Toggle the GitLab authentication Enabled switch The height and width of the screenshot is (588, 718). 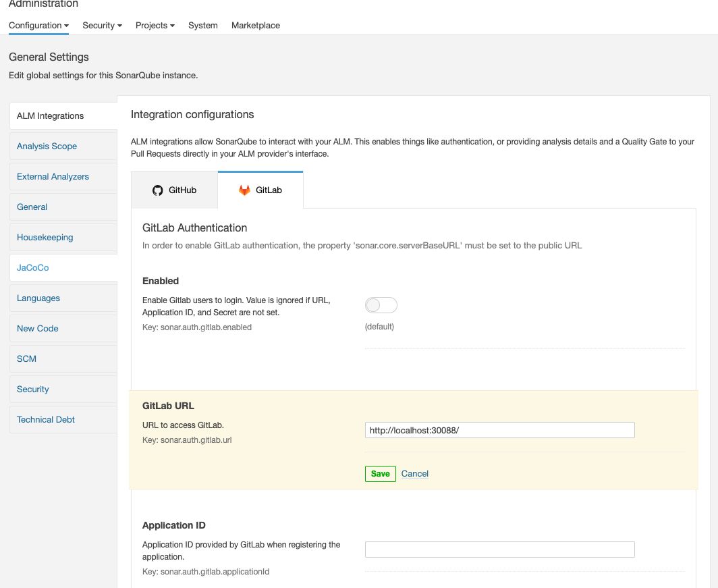381,306
